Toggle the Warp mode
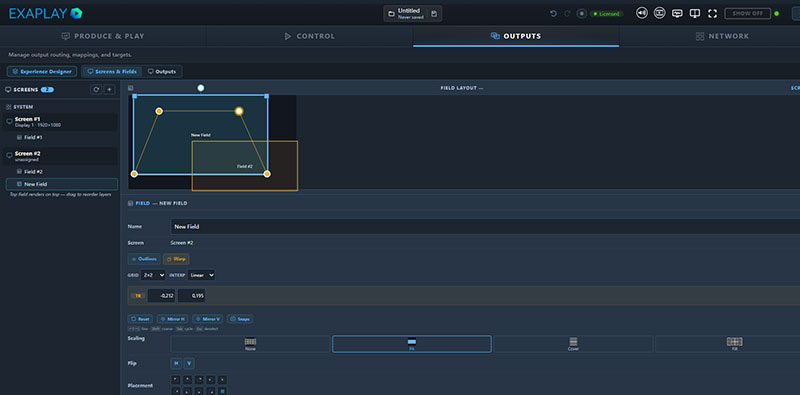 [176, 259]
